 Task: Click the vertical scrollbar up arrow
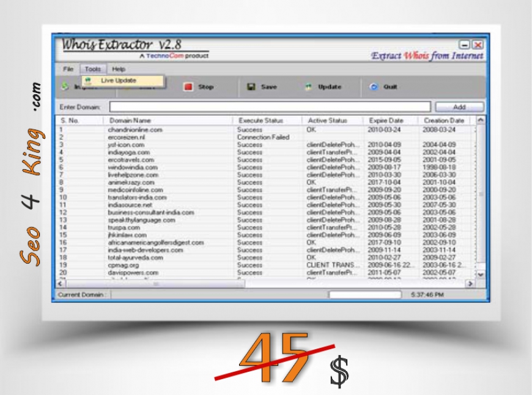point(481,120)
